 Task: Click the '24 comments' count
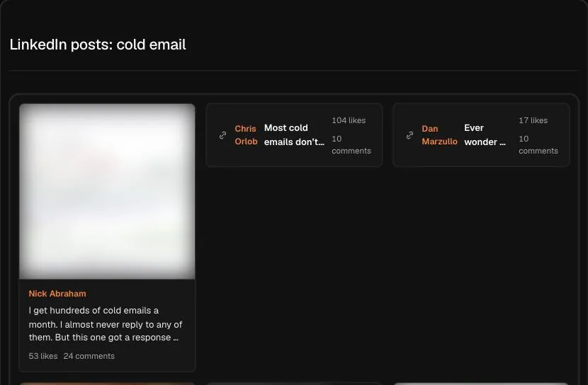pyautogui.click(x=89, y=356)
